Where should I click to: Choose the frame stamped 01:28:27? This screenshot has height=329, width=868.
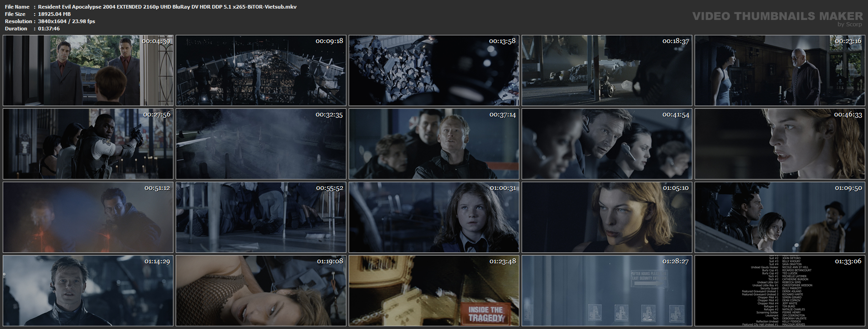[x=607, y=290]
